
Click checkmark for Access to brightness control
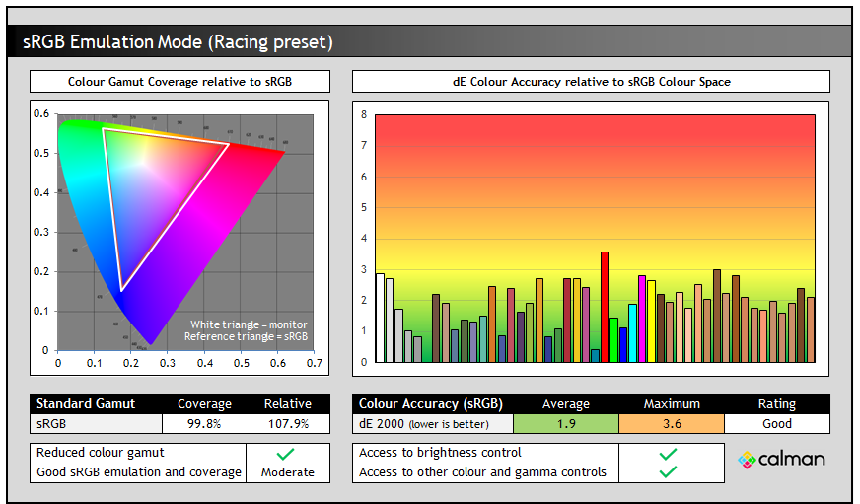pyautogui.click(x=668, y=453)
